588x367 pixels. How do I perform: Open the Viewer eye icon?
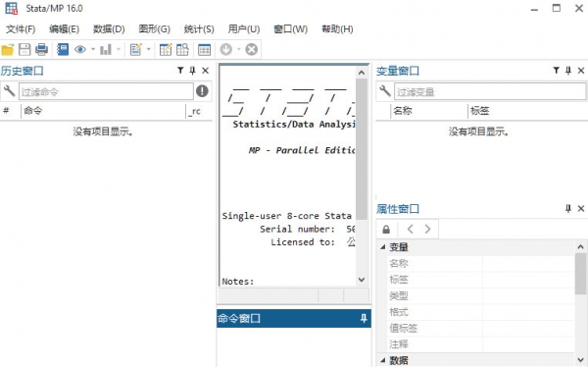pos(80,50)
